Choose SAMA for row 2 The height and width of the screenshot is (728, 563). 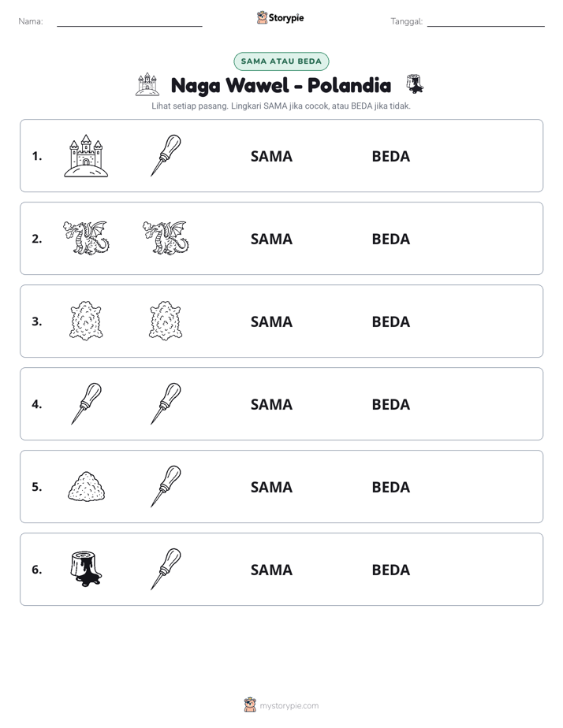pos(271,239)
